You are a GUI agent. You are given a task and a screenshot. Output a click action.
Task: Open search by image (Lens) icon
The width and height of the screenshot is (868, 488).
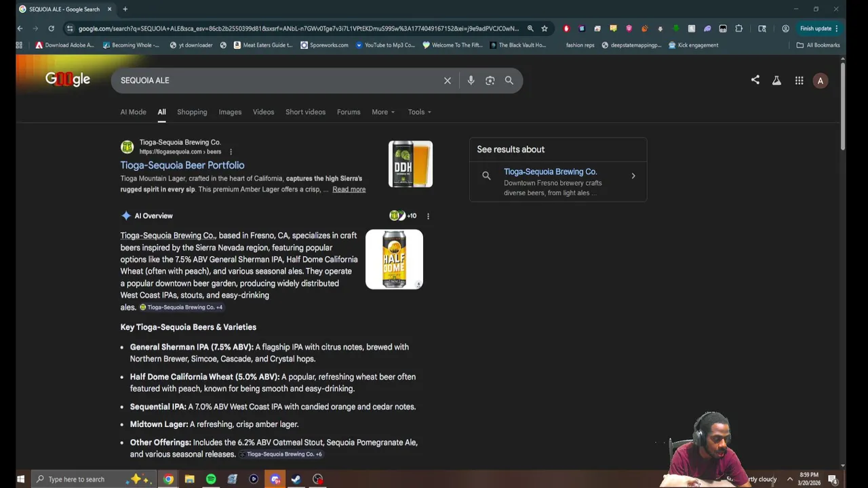click(x=490, y=81)
